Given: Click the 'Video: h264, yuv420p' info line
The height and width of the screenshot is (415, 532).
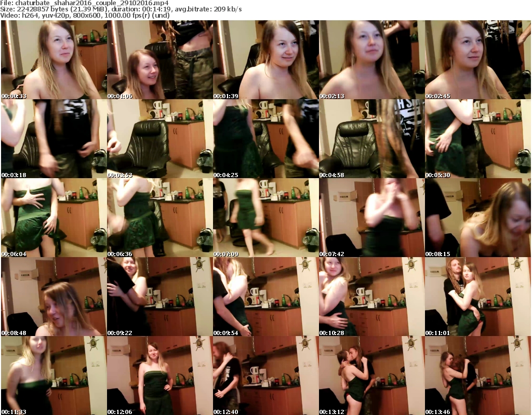Looking at the screenshot, I should [85, 15].
